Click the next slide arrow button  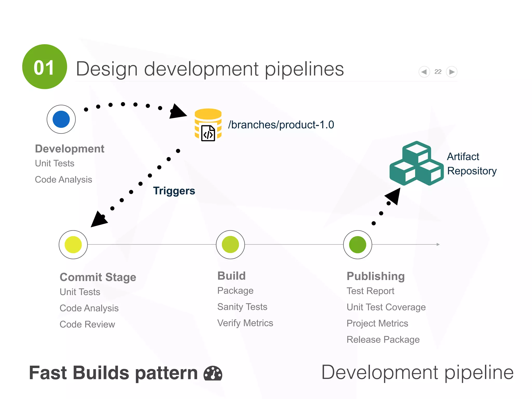[x=452, y=72]
